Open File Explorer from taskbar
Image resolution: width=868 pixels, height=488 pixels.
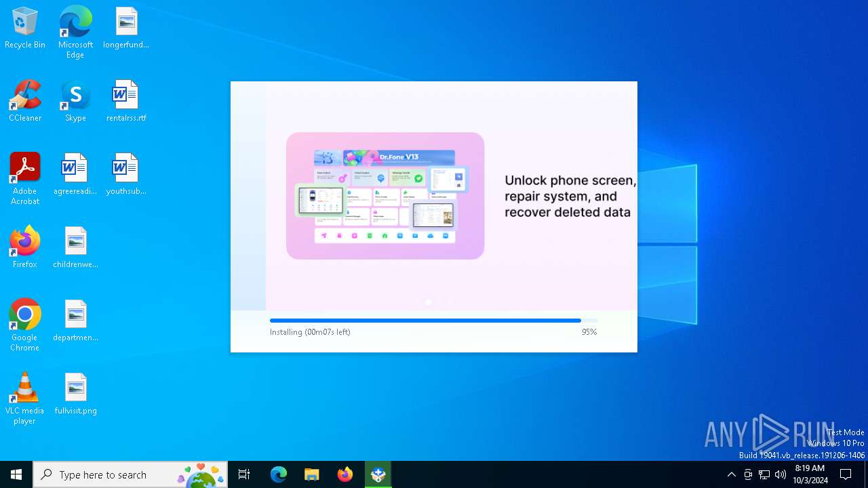click(x=312, y=474)
